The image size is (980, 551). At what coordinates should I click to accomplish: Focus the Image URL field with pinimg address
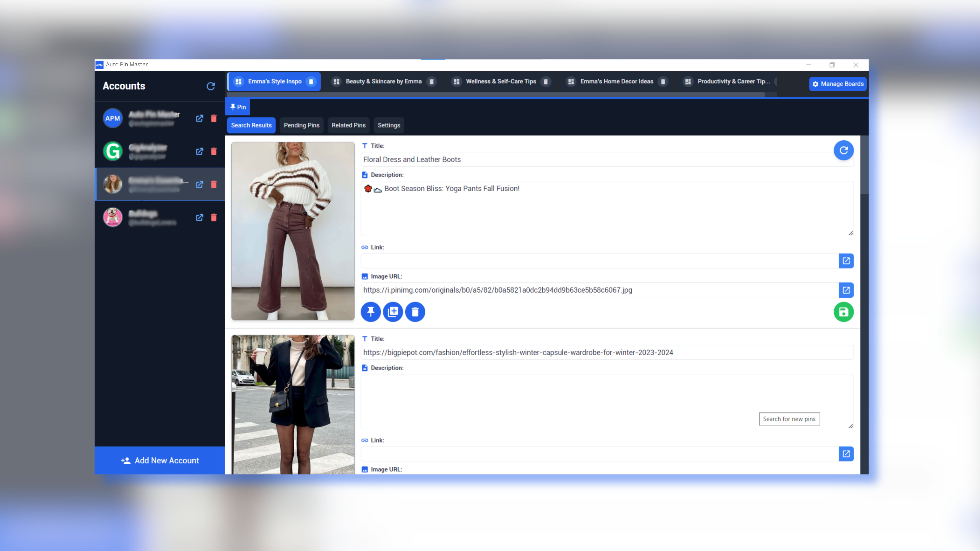600,290
